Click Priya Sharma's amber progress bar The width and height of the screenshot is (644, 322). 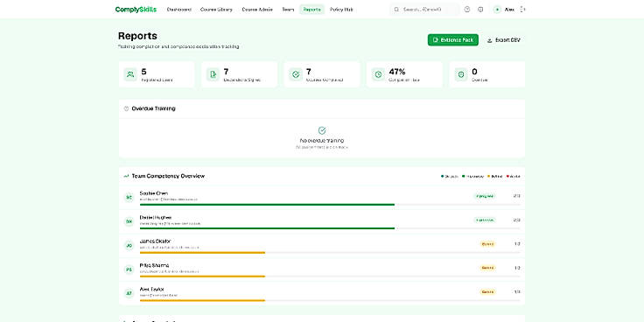coord(202,276)
